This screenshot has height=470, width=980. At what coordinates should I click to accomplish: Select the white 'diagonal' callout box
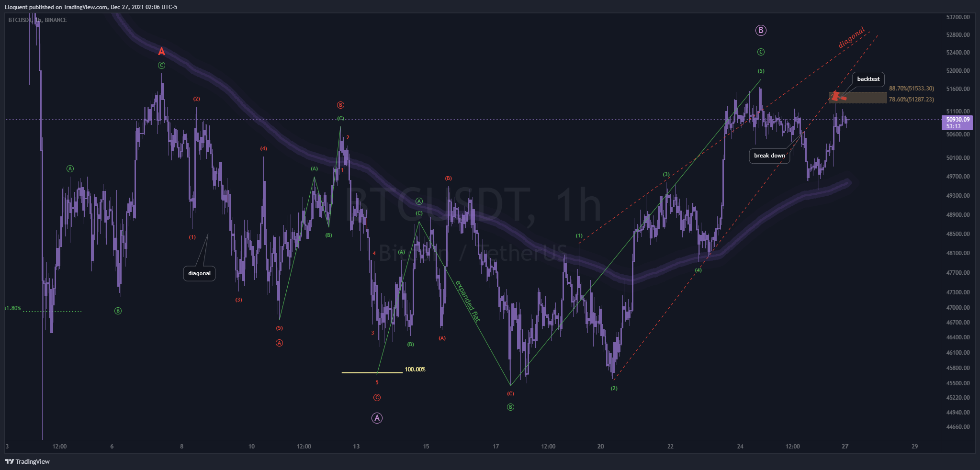[x=199, y=273]
